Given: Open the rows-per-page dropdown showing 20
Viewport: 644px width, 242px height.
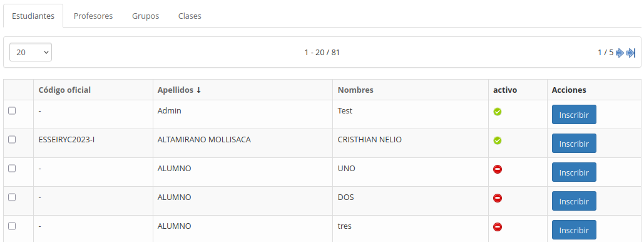Looking at the screenshot, I should [31, 52].
